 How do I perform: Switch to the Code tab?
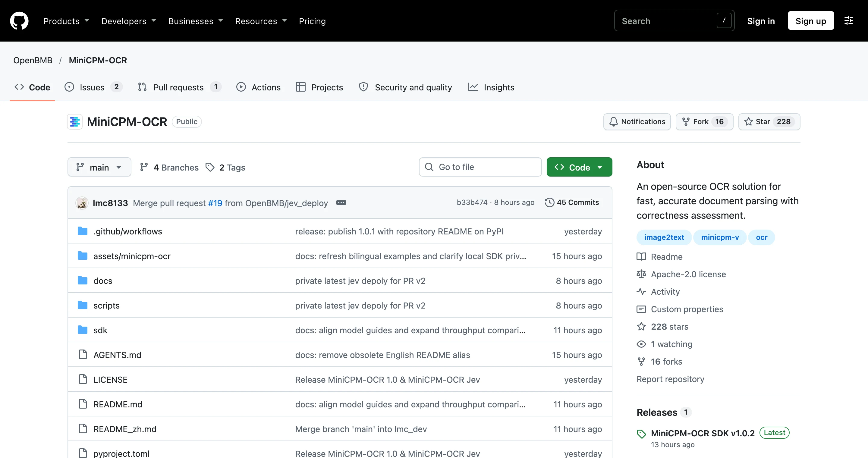[32, 87]
